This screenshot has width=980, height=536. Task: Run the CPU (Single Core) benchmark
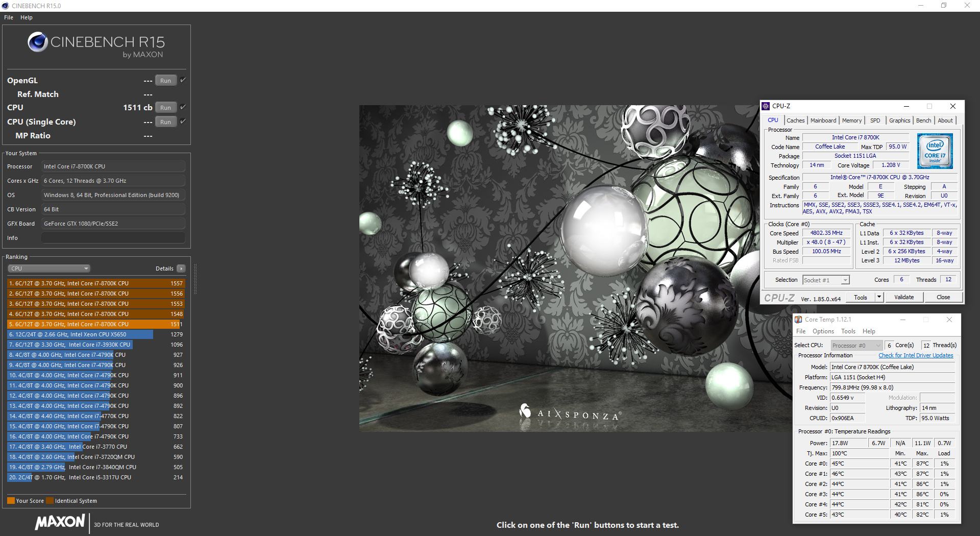coord(166,121)
